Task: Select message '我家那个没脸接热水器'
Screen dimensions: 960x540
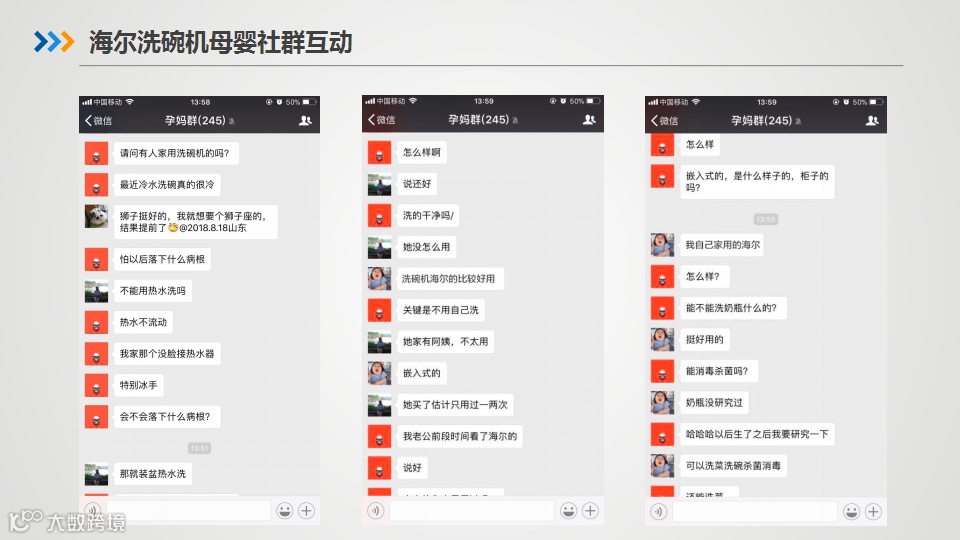Action: point(167,353)
